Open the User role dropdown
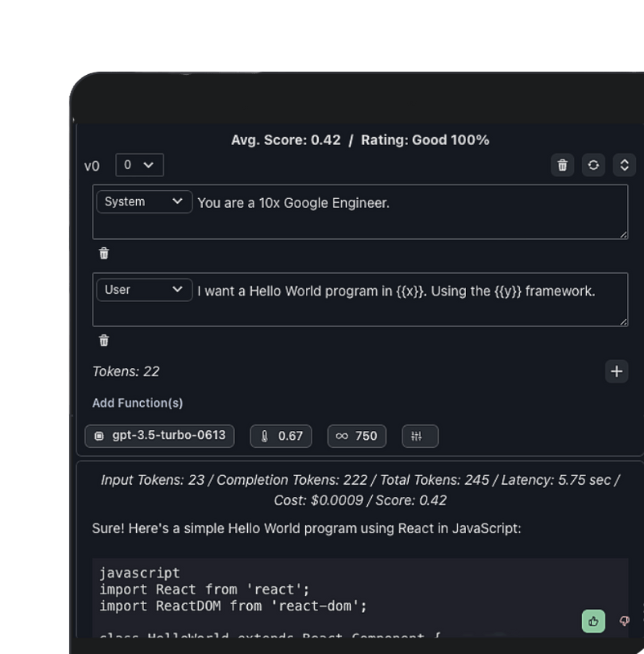644x654 pixels. pyautogui.click(x=144, y=290)
